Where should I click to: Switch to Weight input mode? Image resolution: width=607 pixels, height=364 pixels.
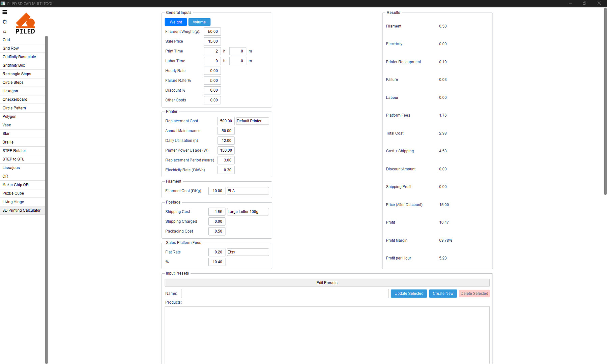click(x=176, y=22)
